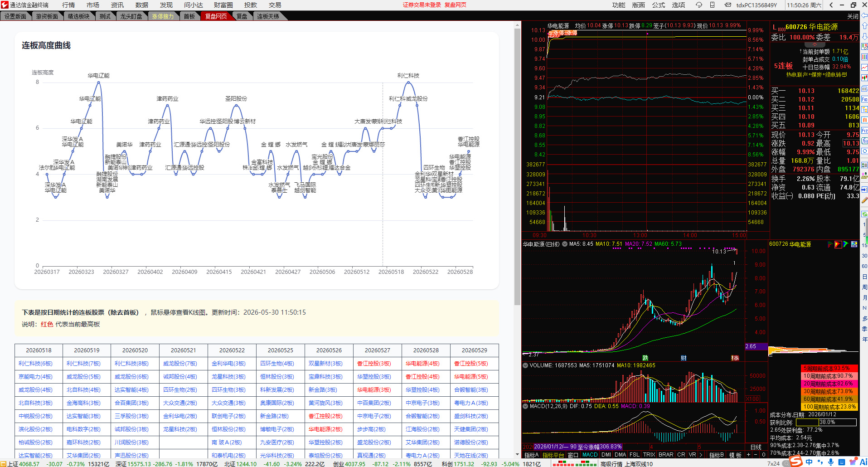868x467 pixels.
Task: Click the 复盘网页 red link
Action: click(x=455, y=5)
